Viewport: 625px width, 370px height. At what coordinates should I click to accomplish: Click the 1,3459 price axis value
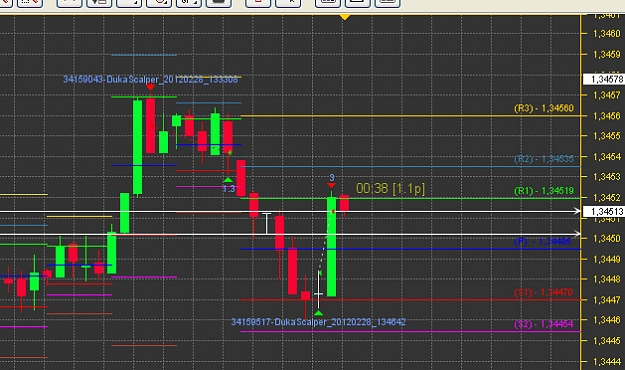pyautogui.click(x=607, y=54)
